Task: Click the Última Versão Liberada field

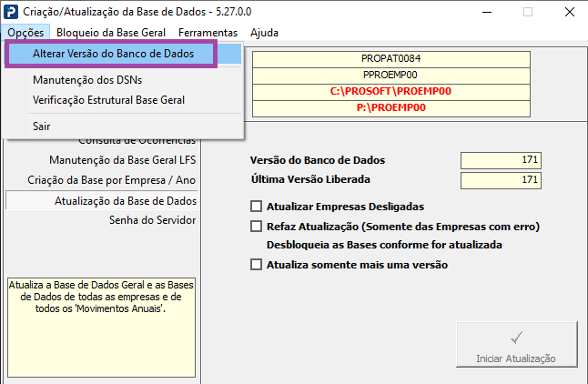Action: (501, 180)
